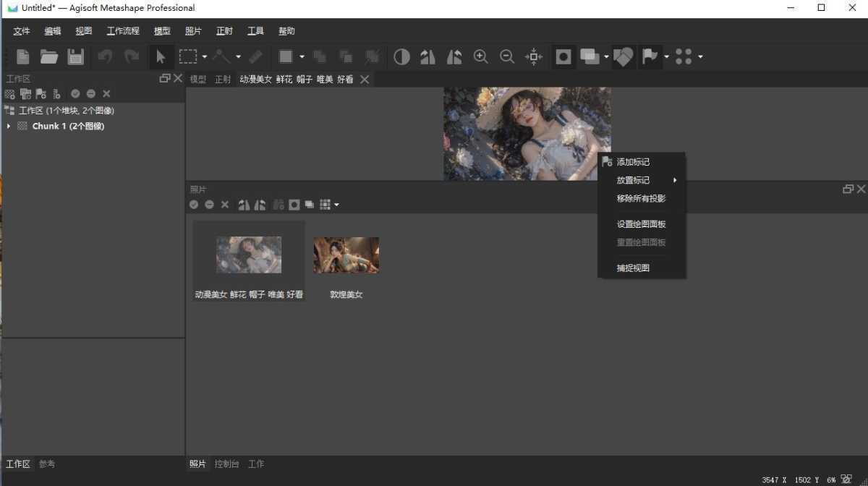This screenshot has height=486, width=868.
Task: Disable cameras with the minus icon in Workspace pane
Action: pos(91,93)
